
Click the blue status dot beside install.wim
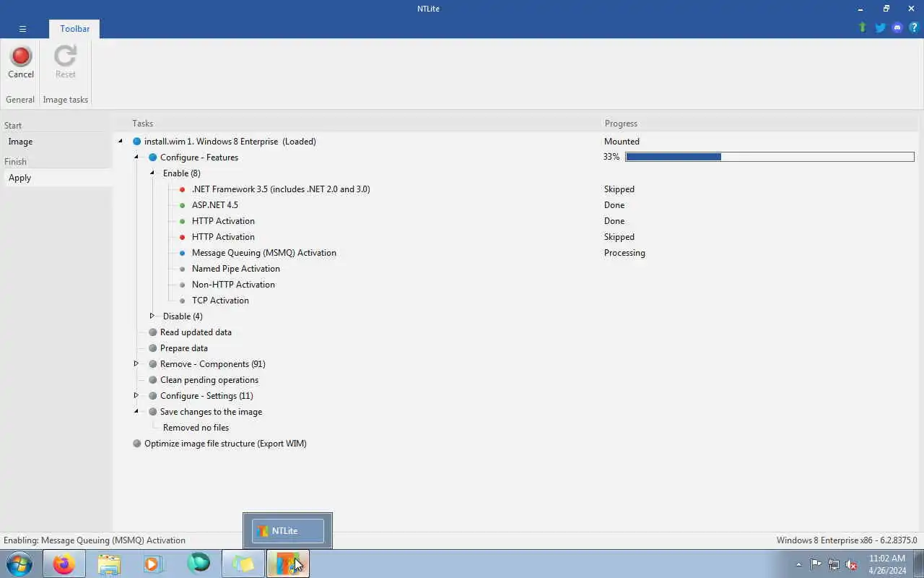136,142
